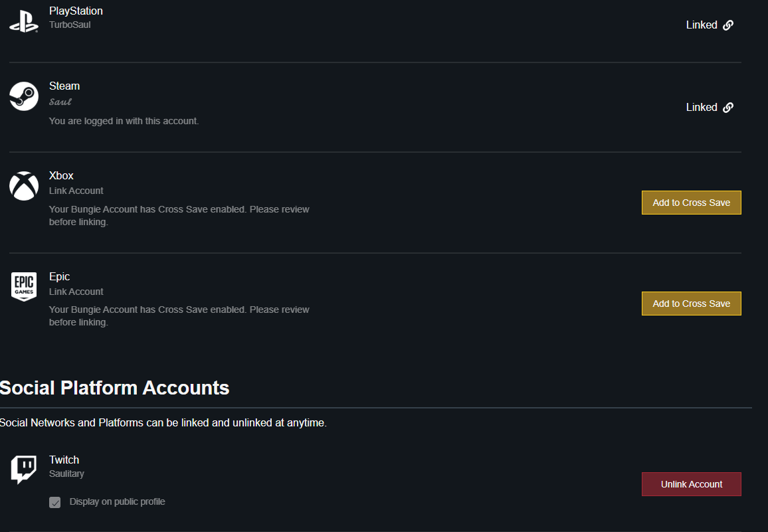Click the Epic Games logo icon
Screen dimensions: 768x532
click(x=24, y=286)
